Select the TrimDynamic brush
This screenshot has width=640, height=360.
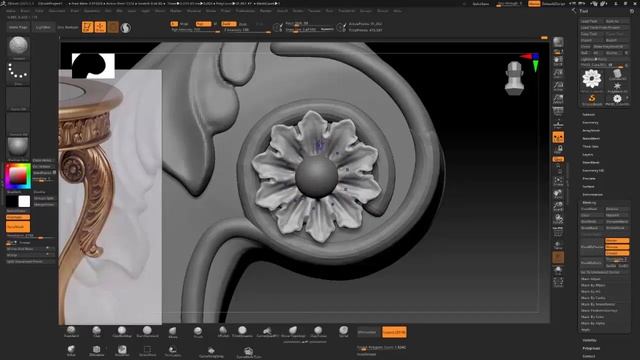[242, 332]
